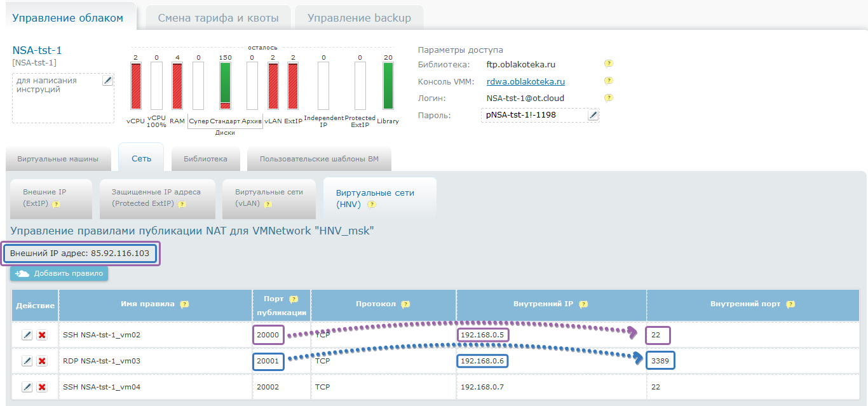Edit the RDP NSA-tst-1_vm03 rule
Viewport: 868px width, 406px height.
[x=27, y=361]
